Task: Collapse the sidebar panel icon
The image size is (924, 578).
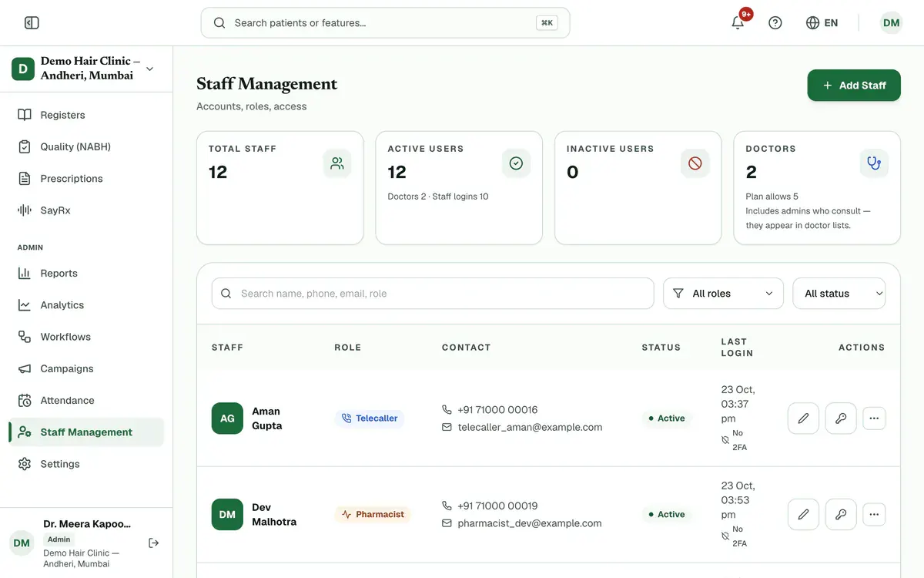Action: pos(32,23)
